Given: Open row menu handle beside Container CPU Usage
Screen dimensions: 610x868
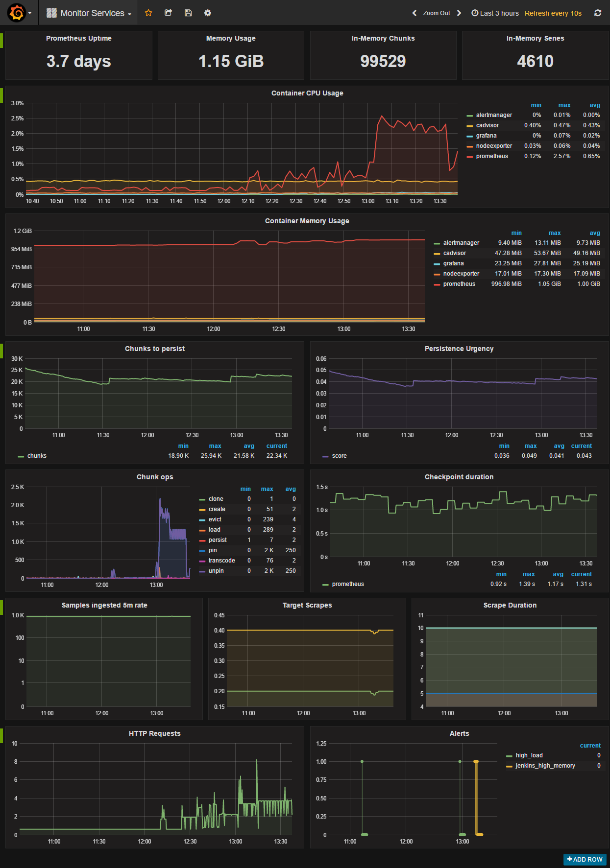Looking at the screenshot, I should point(1,95).
